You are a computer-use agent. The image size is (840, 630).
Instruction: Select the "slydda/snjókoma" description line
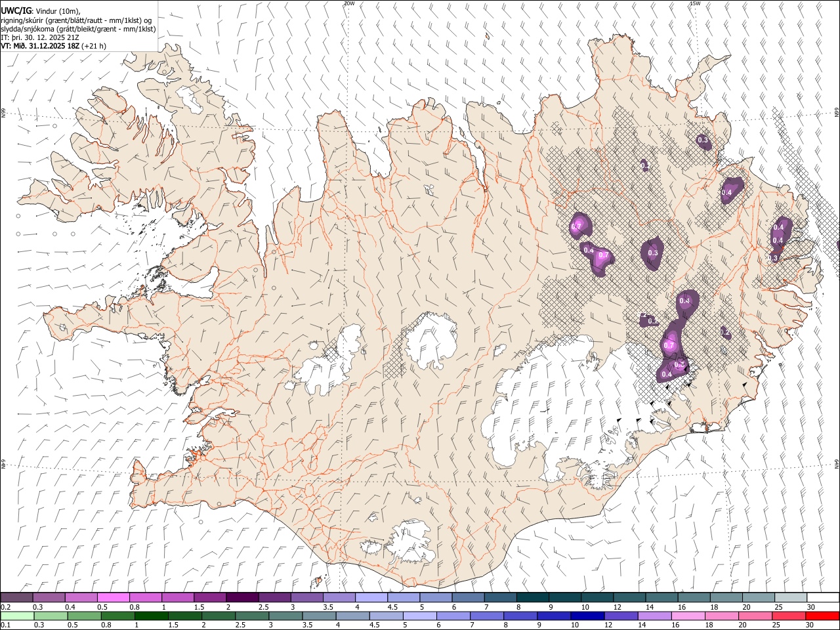(x=78, y=29)
